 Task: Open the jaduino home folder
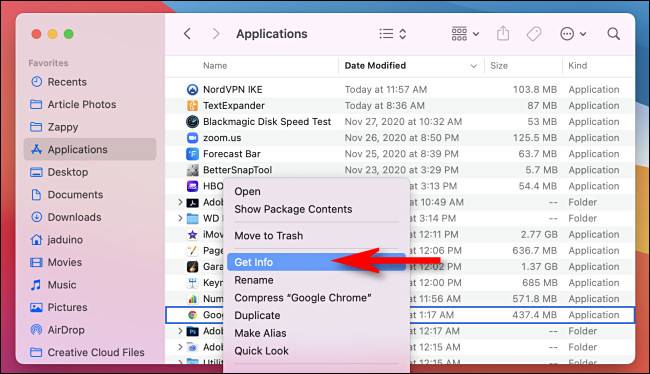90,240
